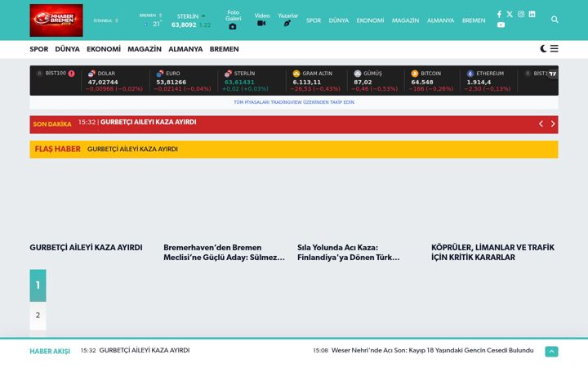This screenshot has height=368, width=588.
Task: Open the search magnifier icon
Action: (x=555, y=20)
